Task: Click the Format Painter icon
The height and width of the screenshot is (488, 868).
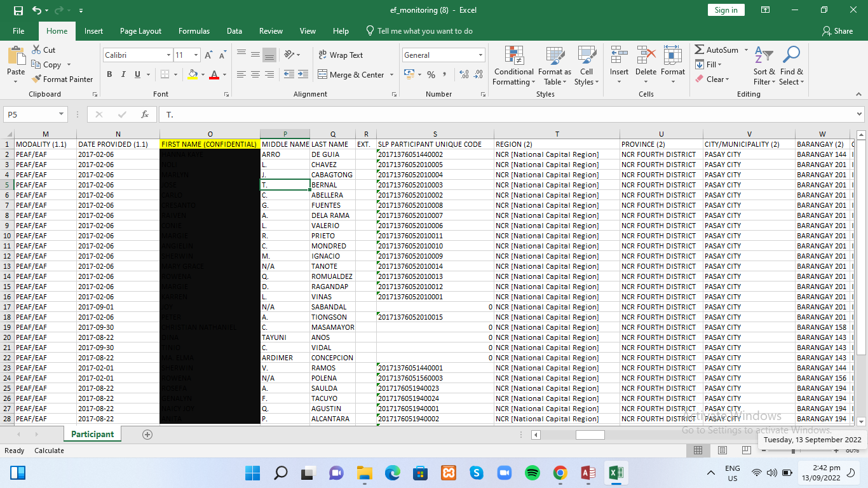Action: [37, 79]
